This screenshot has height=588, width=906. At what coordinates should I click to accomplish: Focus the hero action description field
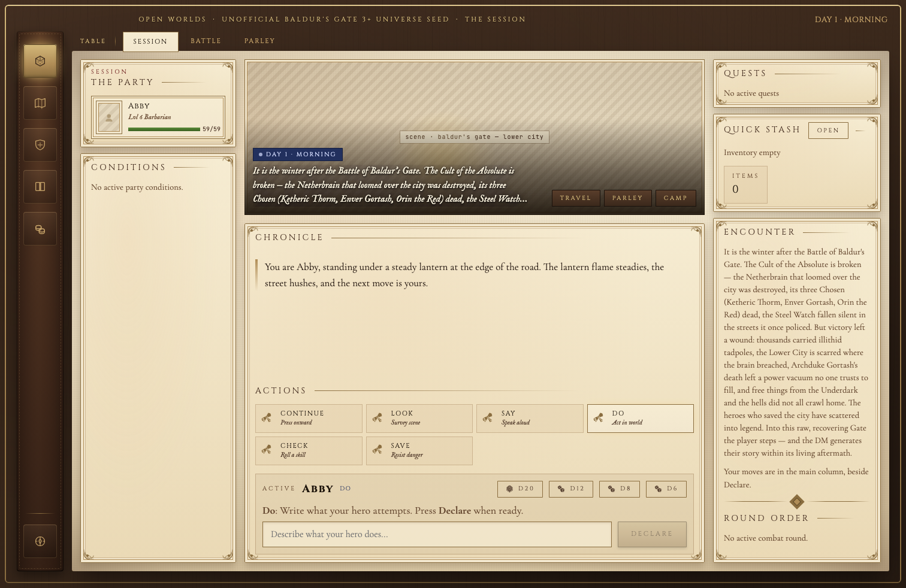437,534
